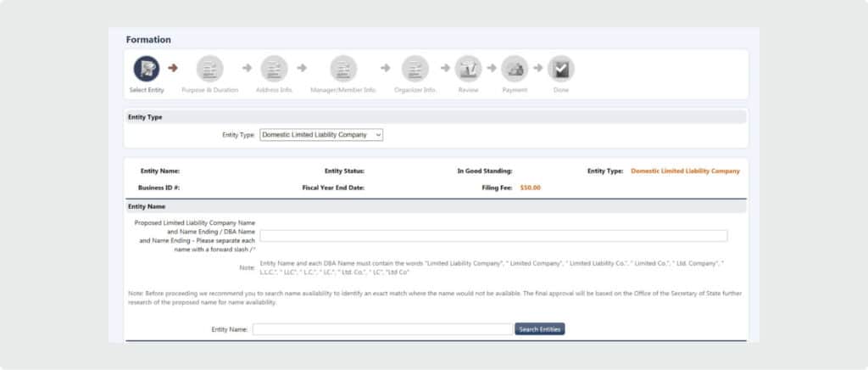
Task: Click the Purpose & Duration step icon
Action: tap(210, 69)
